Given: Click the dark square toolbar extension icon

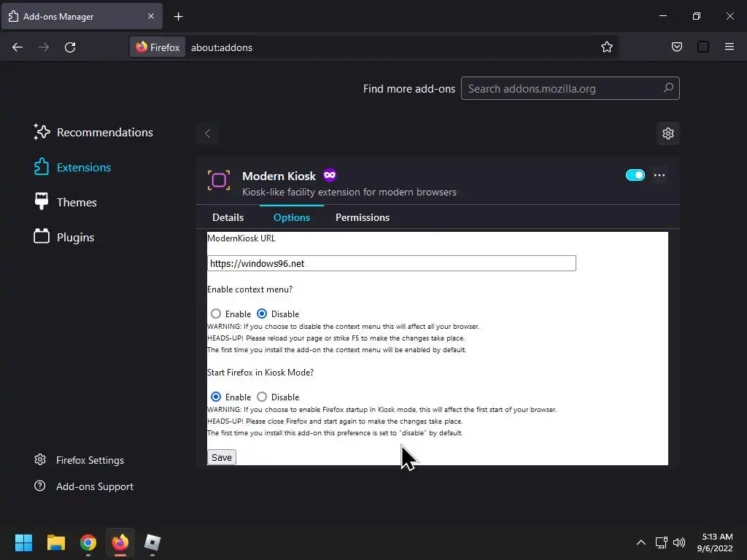Looking at the screenshot, I should [703, 47].
